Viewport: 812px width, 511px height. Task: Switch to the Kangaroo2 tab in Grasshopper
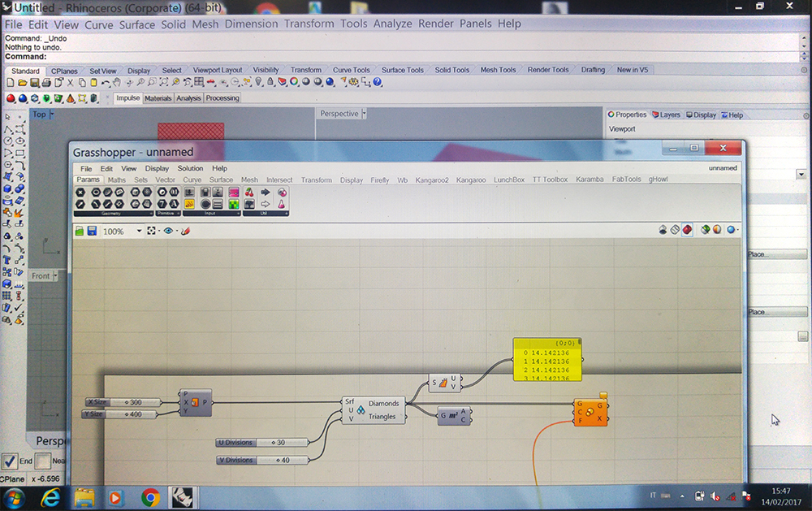(432, 180)
